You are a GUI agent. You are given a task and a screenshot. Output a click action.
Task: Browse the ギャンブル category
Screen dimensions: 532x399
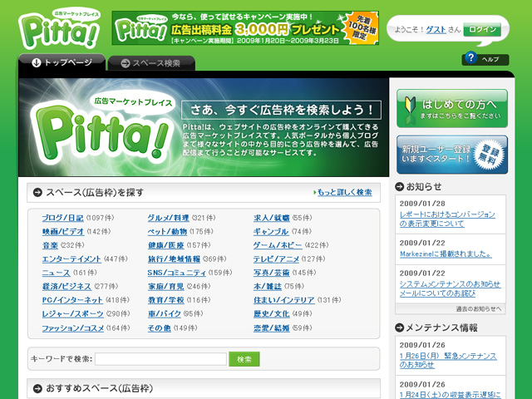(271, 231)
